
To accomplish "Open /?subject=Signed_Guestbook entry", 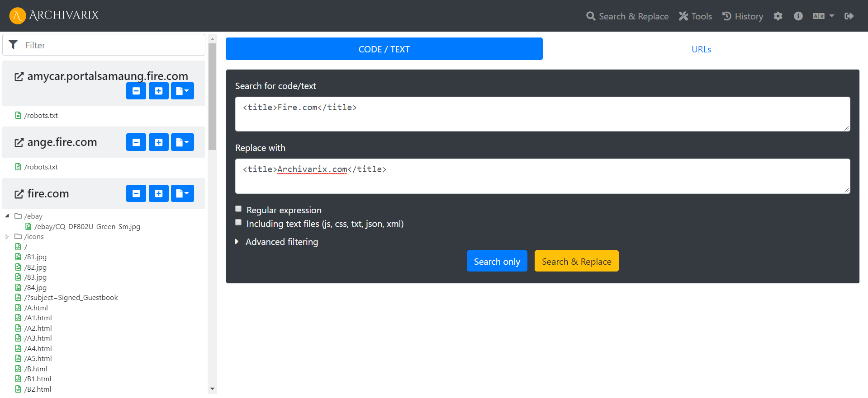I will (71, 298).
